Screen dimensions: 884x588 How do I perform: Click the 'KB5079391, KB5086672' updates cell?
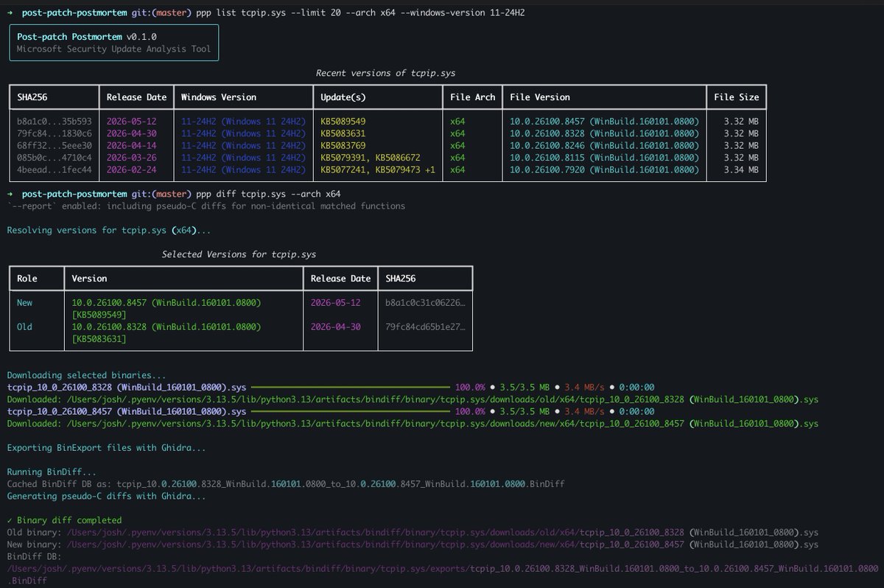[371, 158]
